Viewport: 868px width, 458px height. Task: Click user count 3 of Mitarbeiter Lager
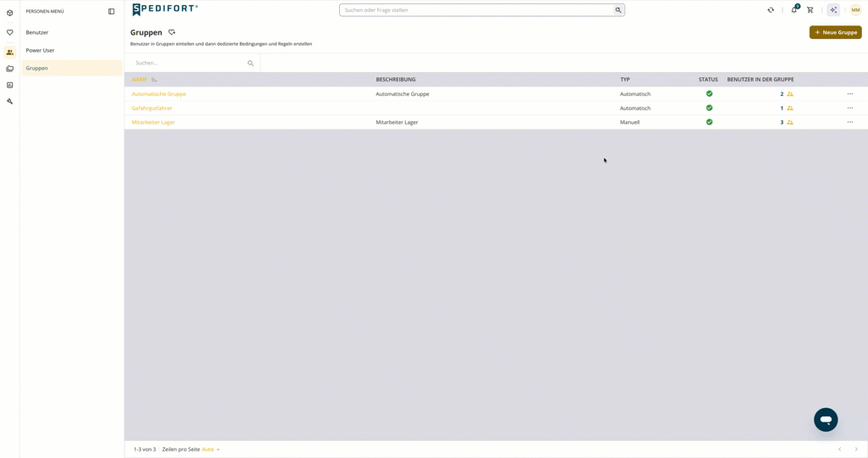pos(782,122)
